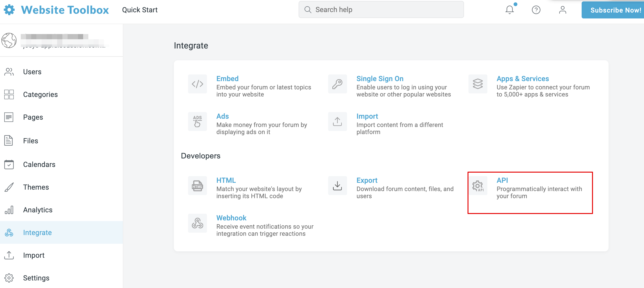Click the Embed code brackets icon
This screenshot has height=288, width=644.
(x=197, y=84)
